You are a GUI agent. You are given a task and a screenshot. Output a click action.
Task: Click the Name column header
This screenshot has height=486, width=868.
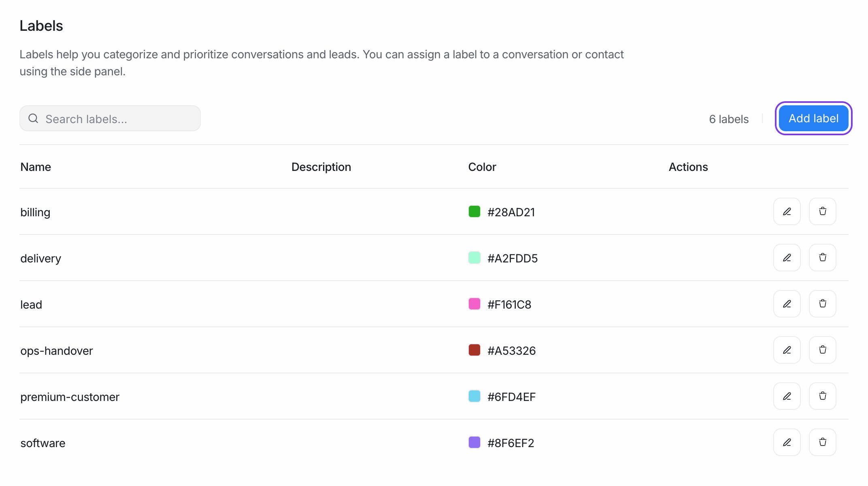(36, 167)
